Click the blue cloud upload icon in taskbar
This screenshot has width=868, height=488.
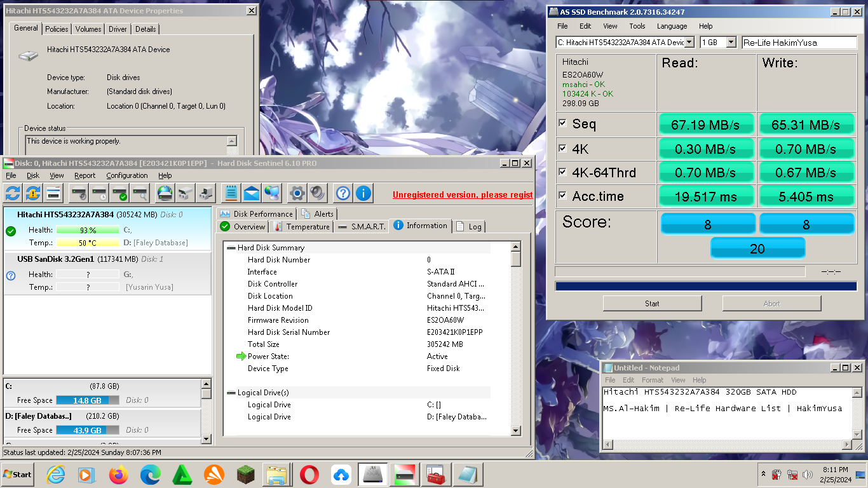(341, 475)
